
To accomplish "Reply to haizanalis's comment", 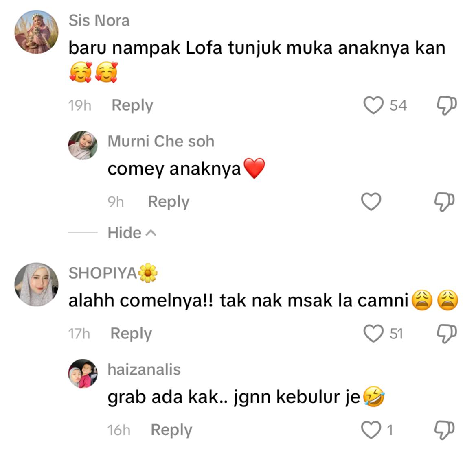I will (x=171, y=430).
